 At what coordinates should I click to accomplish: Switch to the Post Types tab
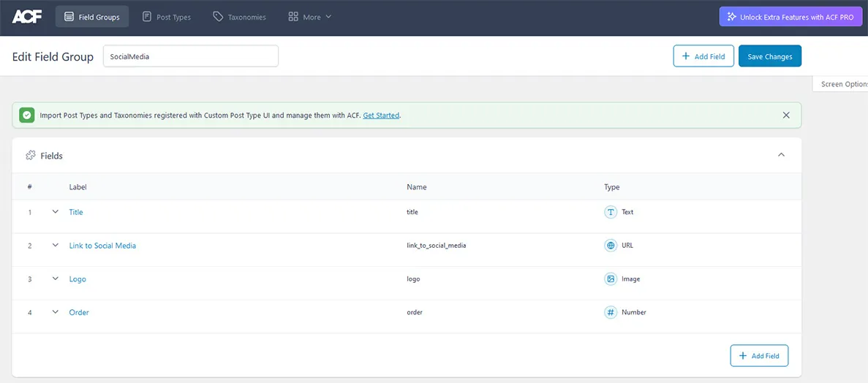tap(166, 17)
